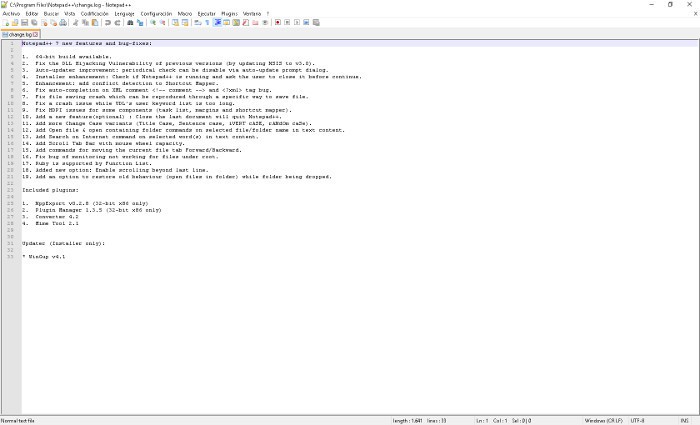The width and height of the screenshot is (700, 425).
Task: Click the Save recorded macro icon
Action: pos(316,22)
